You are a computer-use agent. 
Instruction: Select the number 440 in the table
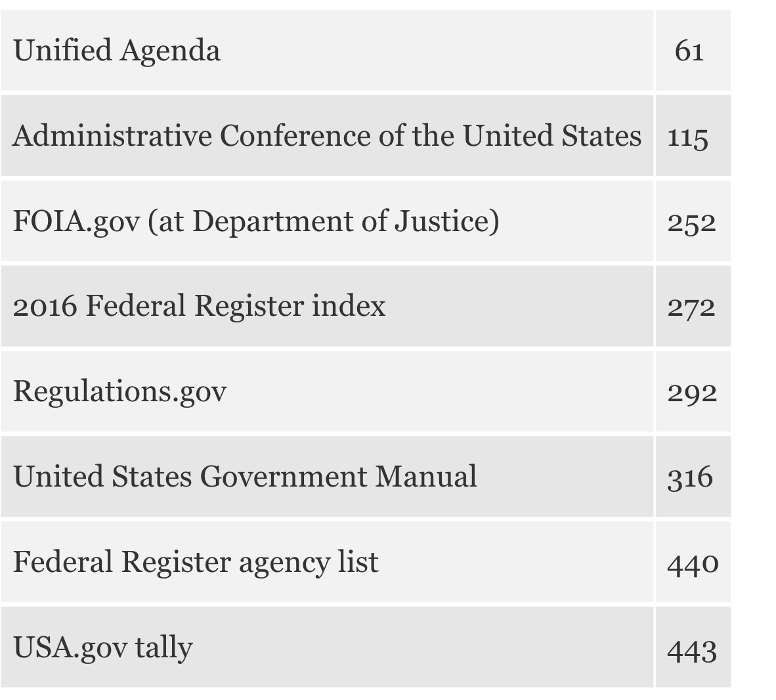pos(693,563)
